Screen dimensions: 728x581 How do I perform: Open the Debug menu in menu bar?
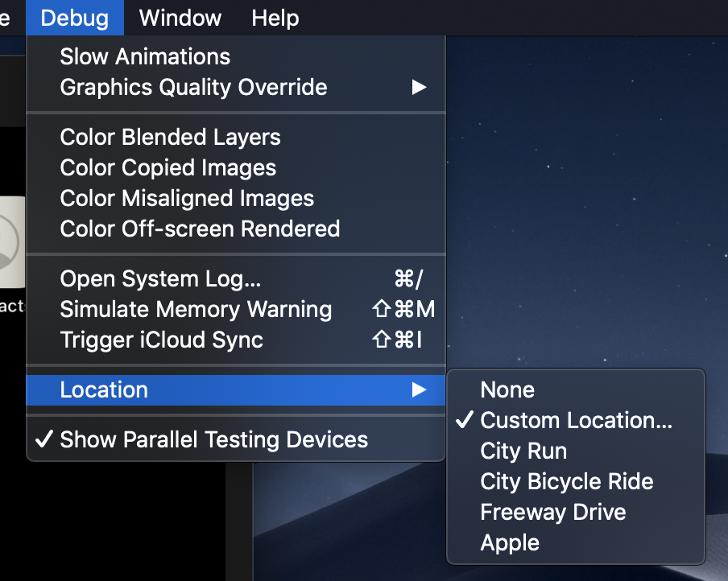[75, 18]
